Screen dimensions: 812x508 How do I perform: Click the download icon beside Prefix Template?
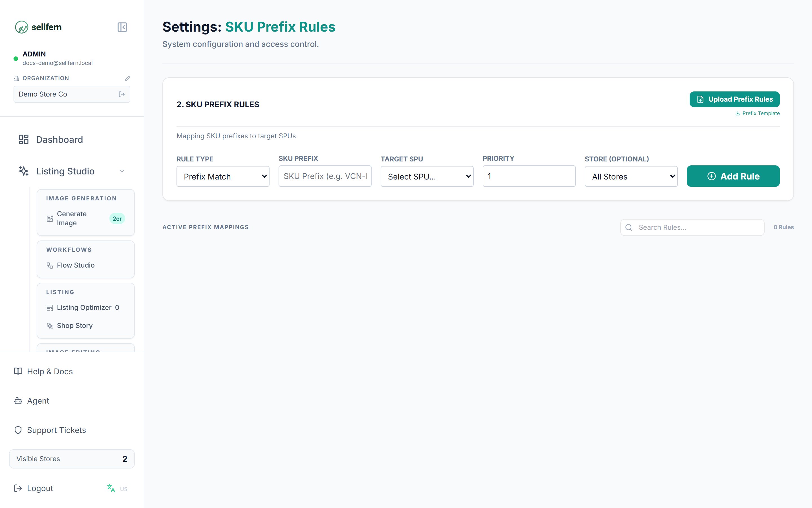point(738,113)
